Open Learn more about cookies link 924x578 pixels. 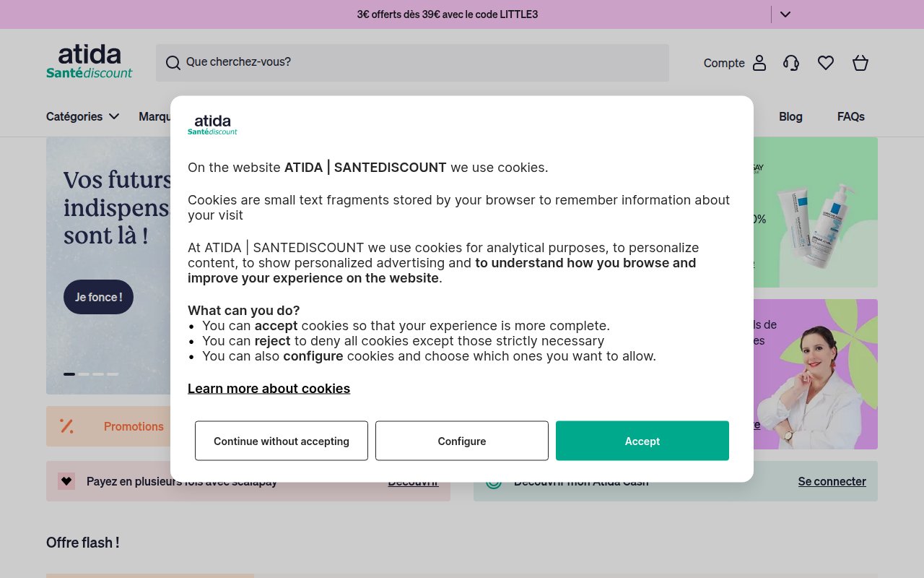[x=269, y=389]
